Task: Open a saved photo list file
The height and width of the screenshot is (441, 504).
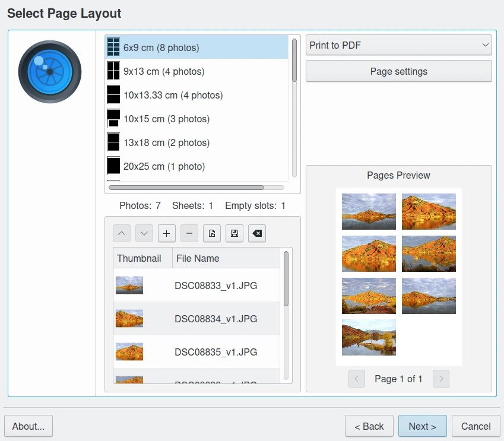Action: point(211,233)
